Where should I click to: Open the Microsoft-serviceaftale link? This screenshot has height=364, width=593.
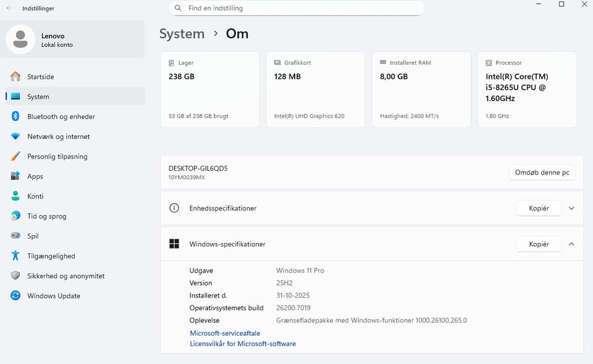pos(225,333)
